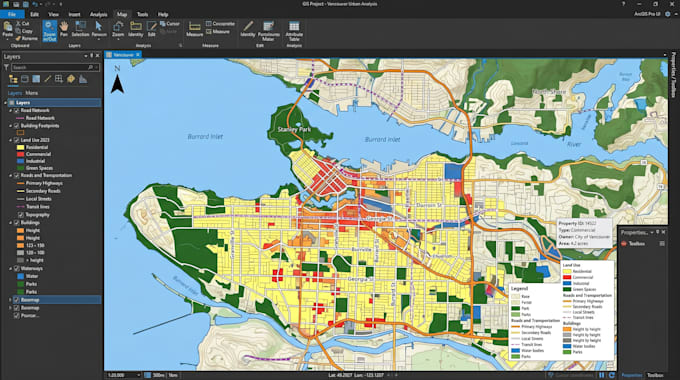Image resolution: width=680 pixels, height=380 pixels.
Task: Open the Help ribbon tab
Action: (x=163, y=14)
